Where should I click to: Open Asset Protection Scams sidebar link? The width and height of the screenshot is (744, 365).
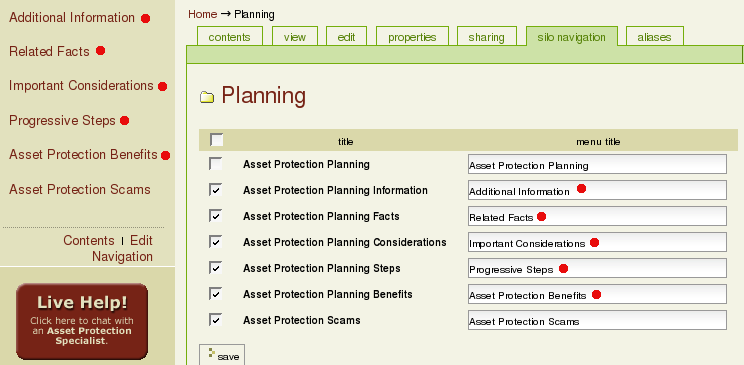click(80, 189)
